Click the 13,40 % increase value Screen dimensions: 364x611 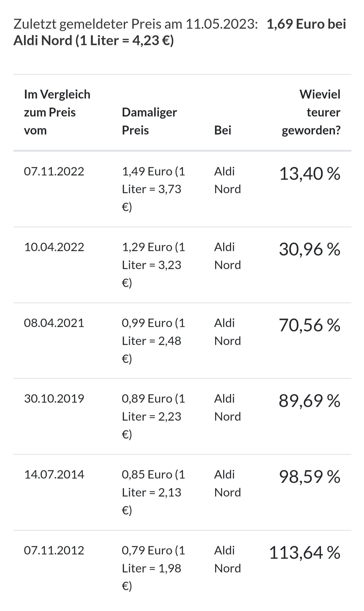coord(310,174)
